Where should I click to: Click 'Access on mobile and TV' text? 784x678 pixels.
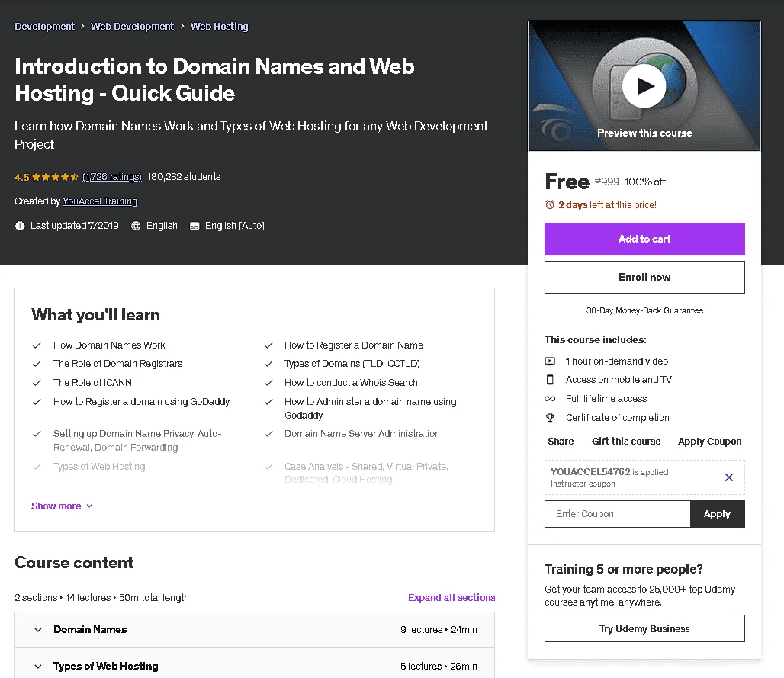click(x=619, y=380)
